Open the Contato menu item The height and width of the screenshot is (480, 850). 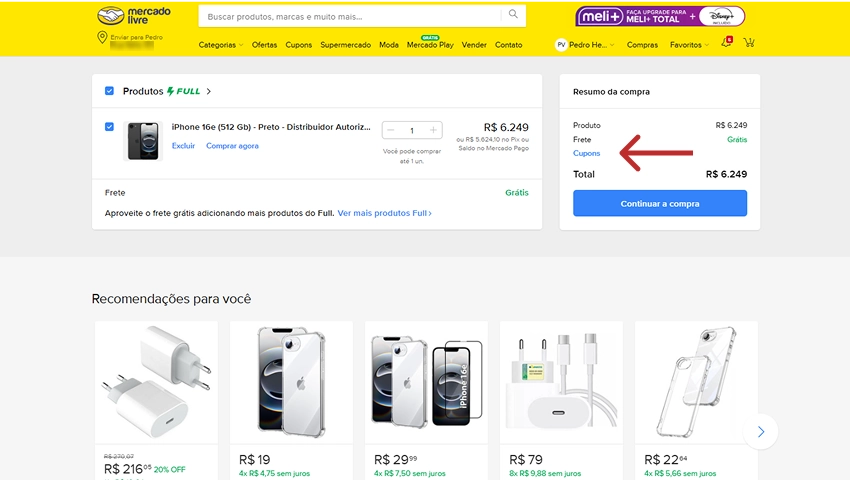coord(508,45)
